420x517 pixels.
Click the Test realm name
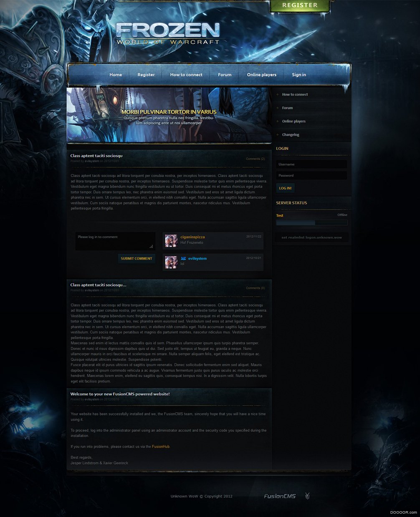[x=280, y=215]
